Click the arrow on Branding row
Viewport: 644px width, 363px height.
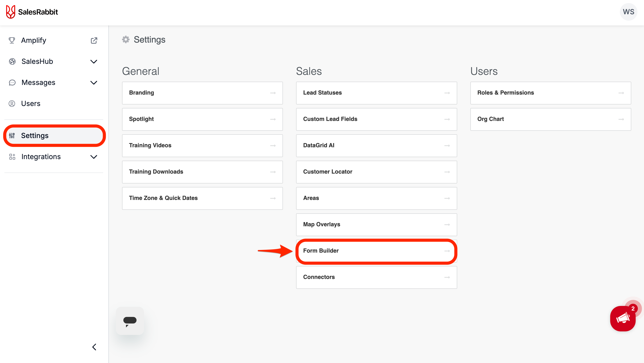[x=273, y=93]
